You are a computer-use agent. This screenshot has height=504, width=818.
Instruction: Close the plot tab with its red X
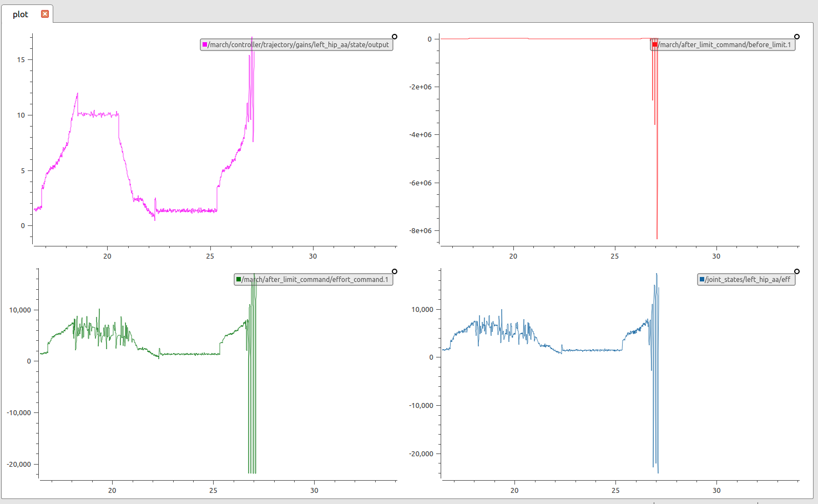point(45,14)
